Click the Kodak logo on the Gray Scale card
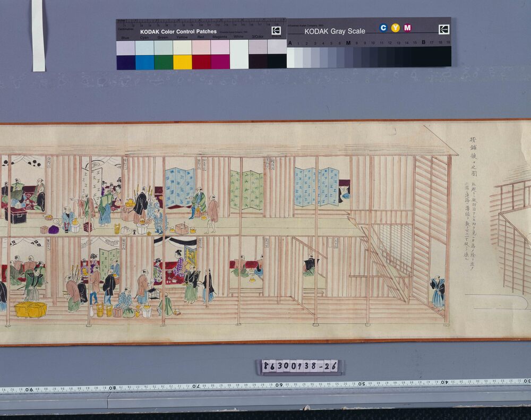Screen dimensions: 531x420 443,29
